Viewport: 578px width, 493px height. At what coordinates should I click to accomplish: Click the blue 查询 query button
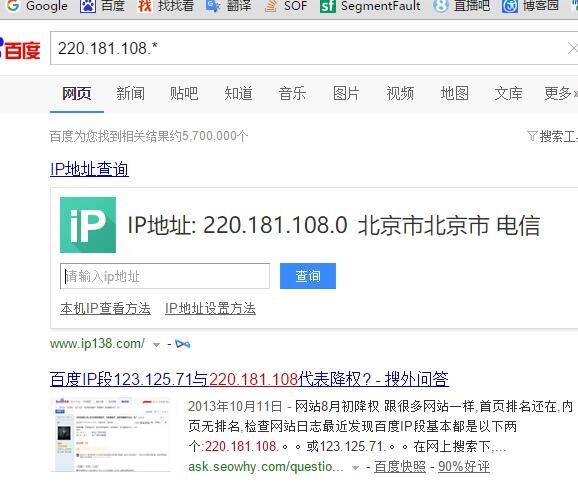click(308, 276)
